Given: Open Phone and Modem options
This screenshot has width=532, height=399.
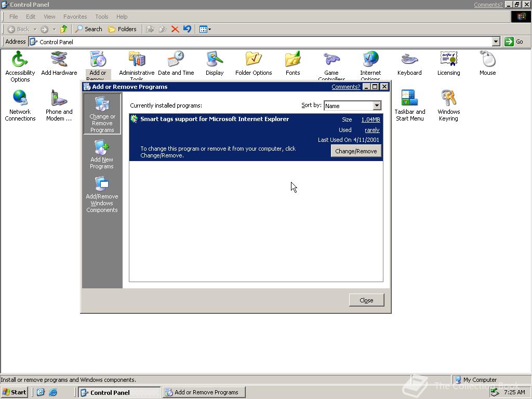Looking at the screenshot, I should point(59,105).
